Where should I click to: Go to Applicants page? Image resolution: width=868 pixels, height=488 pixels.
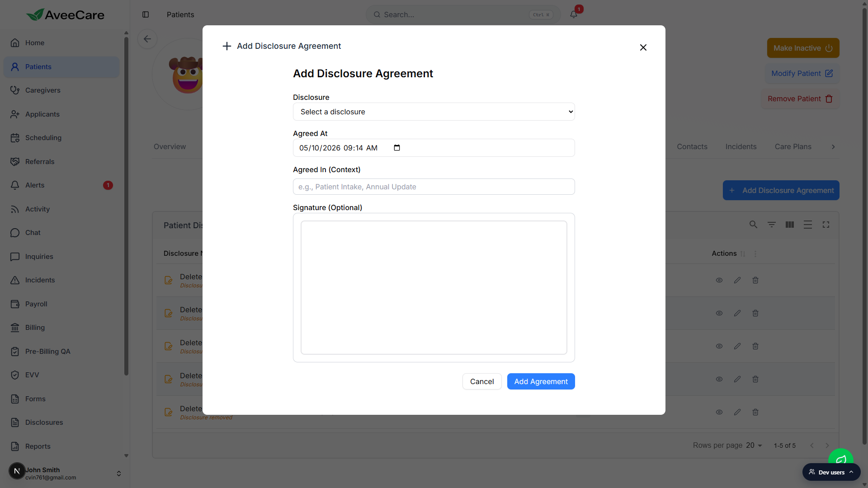pyautogui.click(x=61, y=114)
